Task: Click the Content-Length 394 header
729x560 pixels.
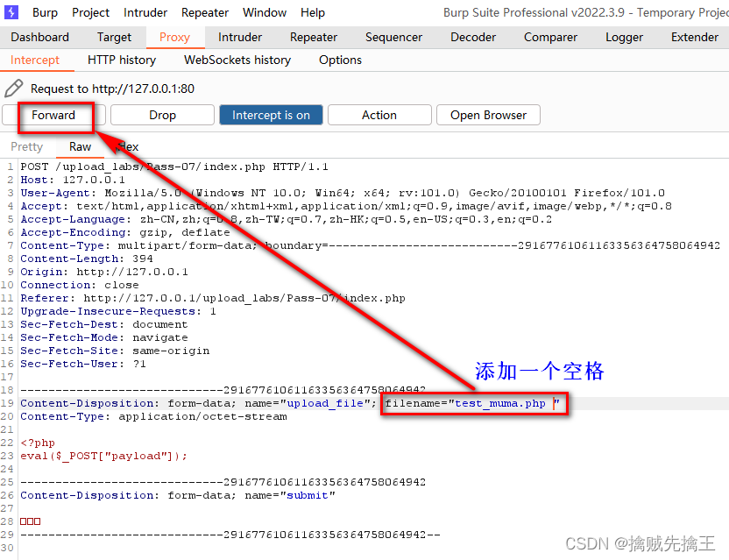Action: [87, 259]
